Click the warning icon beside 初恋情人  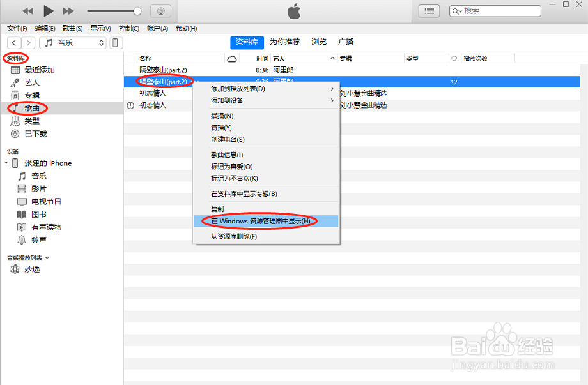[130, 105]
